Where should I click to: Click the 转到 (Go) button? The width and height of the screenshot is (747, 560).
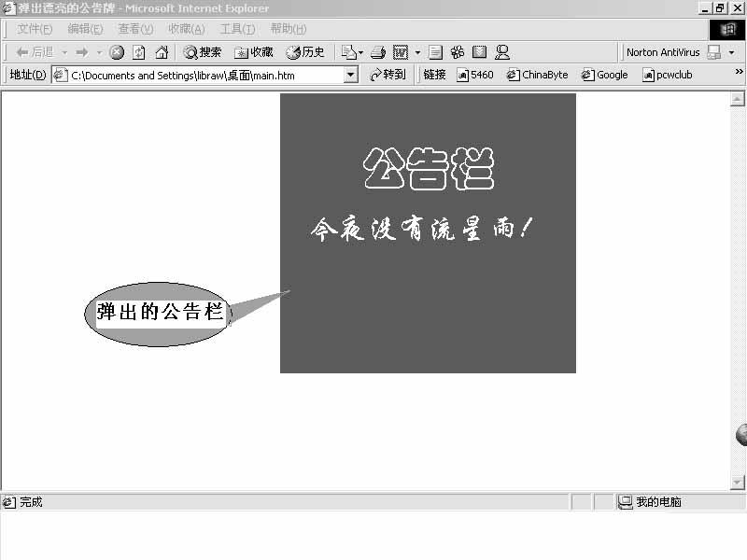tap(388, 75)
